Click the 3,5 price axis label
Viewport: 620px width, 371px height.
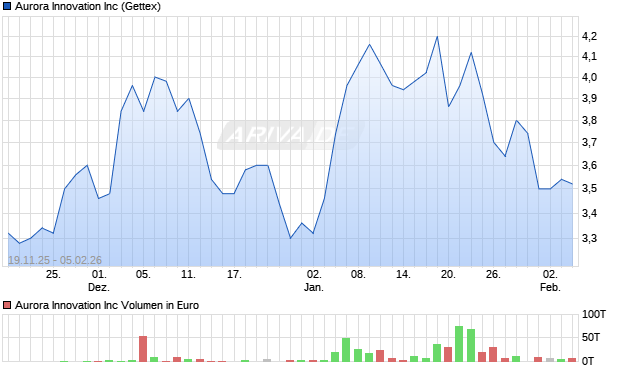(589, 189)
